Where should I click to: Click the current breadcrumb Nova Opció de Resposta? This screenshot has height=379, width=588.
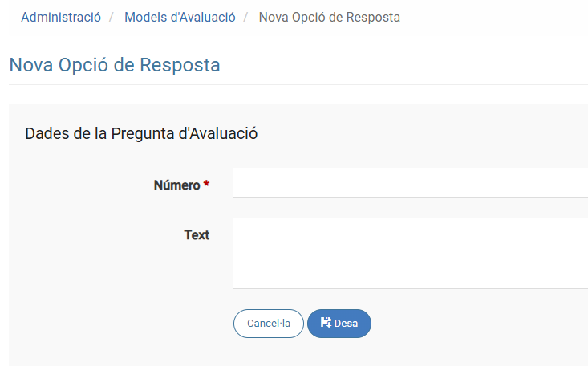329,17
